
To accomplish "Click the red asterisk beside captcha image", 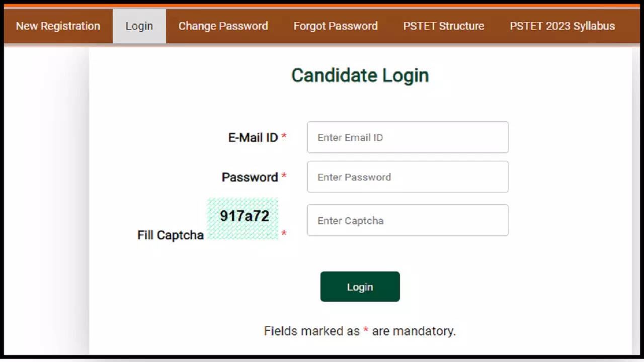I will [284, 234].
